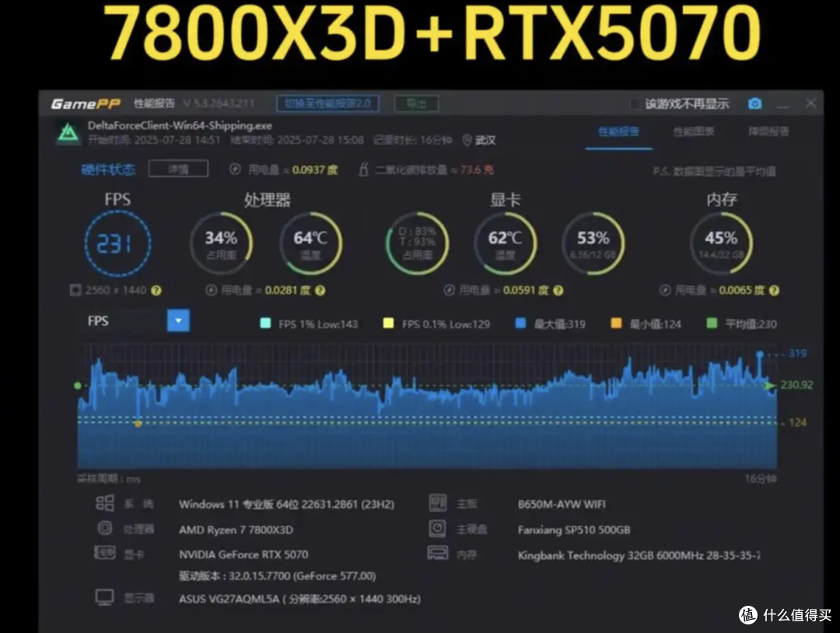
Task: Click the green 导出 export button
Action: click(x=416, y=103)
